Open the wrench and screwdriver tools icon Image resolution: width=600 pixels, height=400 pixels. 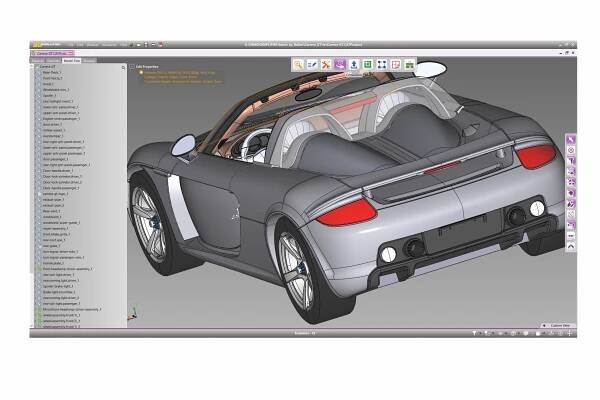[326, 65]
